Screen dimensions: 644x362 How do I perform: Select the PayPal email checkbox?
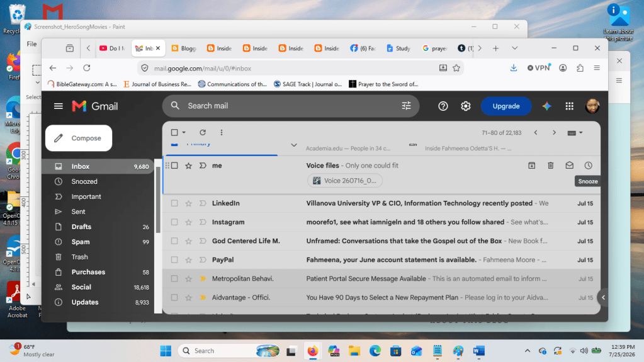(x=174, y=260)
